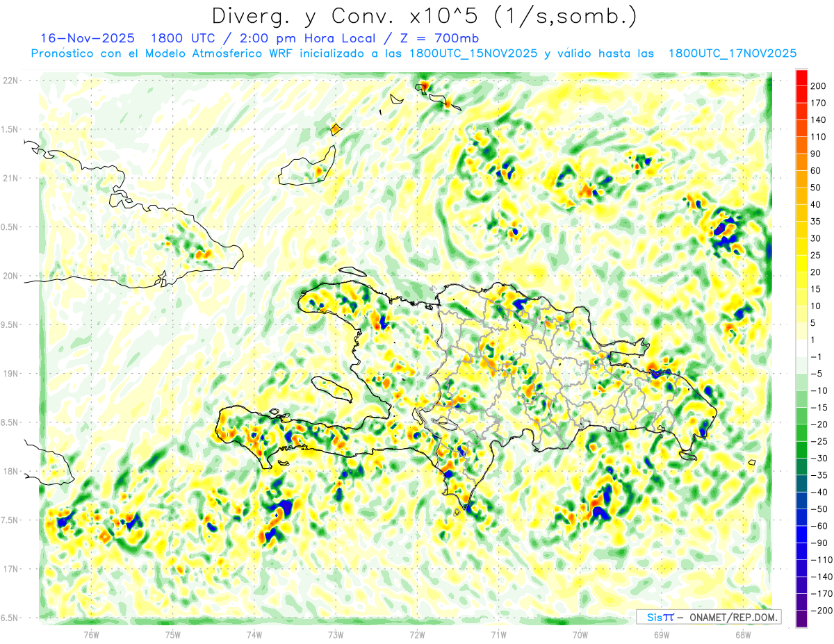Screen dimensions: 834x644
Task: Click the '-15' color scale label
Action: 819,407
